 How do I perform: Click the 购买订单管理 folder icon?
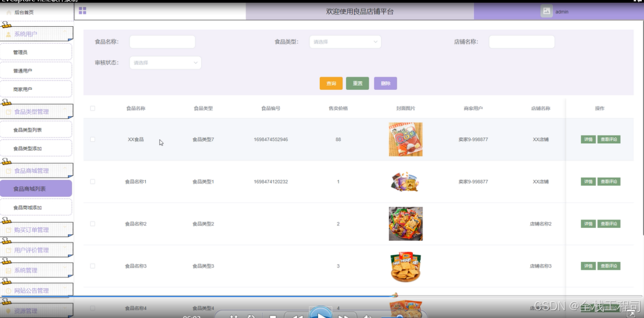(9, 230)
